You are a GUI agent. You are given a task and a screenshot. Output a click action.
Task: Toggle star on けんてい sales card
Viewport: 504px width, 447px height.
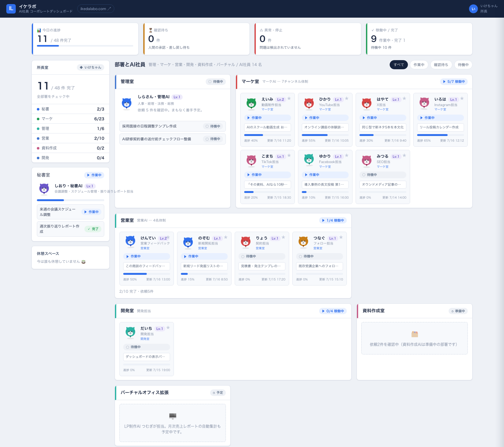pos(168,237)
